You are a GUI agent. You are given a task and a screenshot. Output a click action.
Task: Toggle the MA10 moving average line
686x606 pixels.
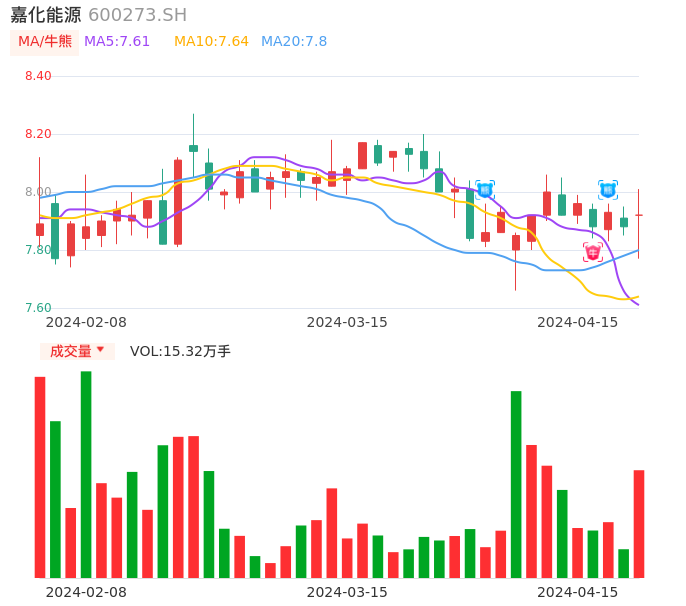tap(211, 41)
